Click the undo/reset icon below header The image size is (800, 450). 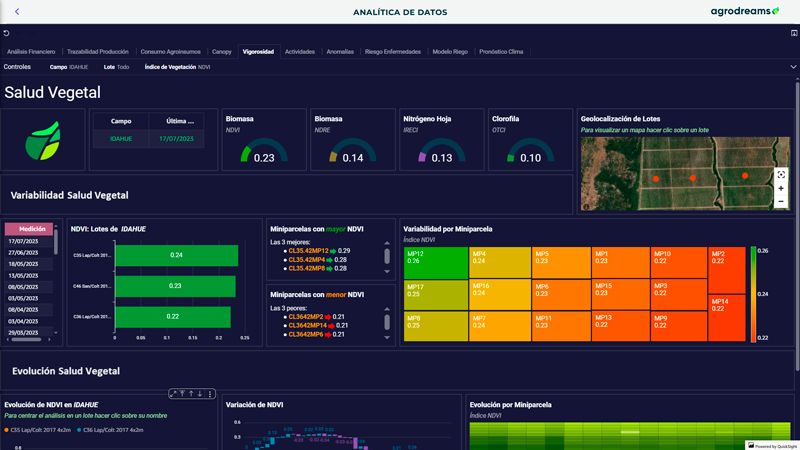pyautogui.click(x=6, y=33)
